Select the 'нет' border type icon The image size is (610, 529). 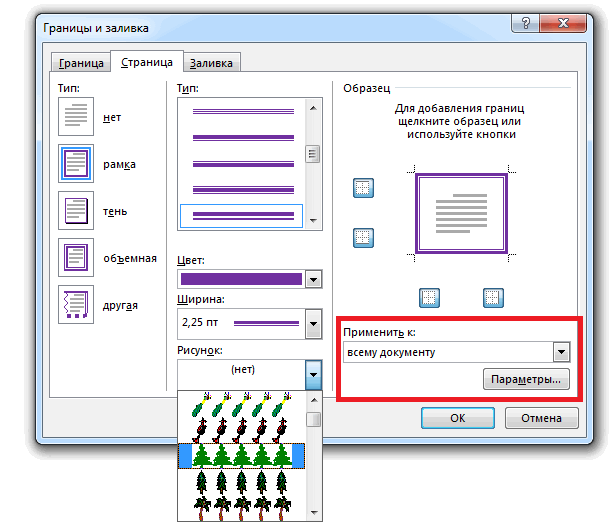coord(76,118)
